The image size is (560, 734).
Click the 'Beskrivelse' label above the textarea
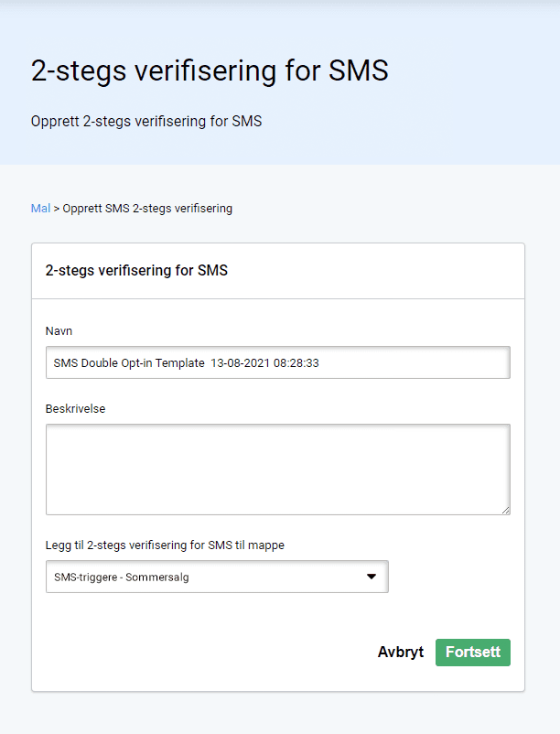pos(74,408)
